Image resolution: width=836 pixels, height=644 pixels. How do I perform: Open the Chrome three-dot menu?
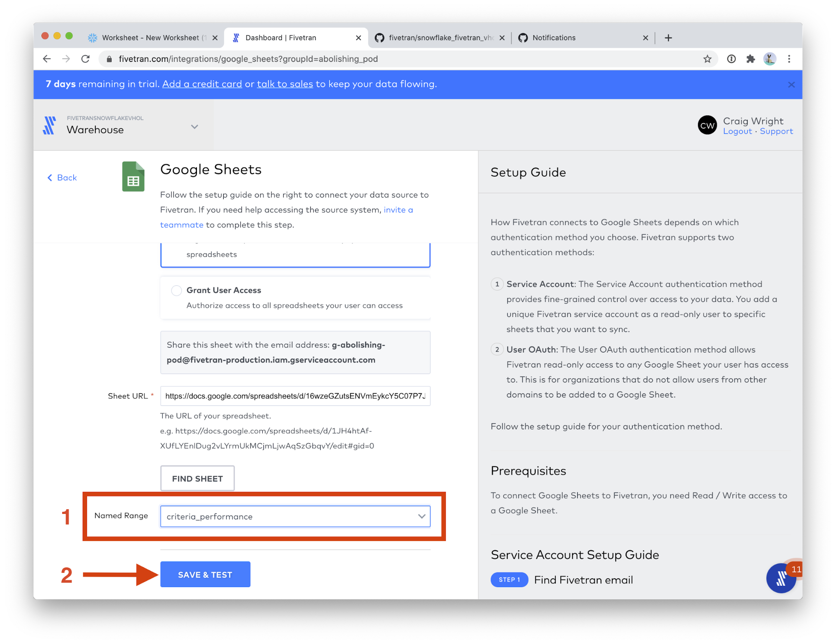pos(789,59)
